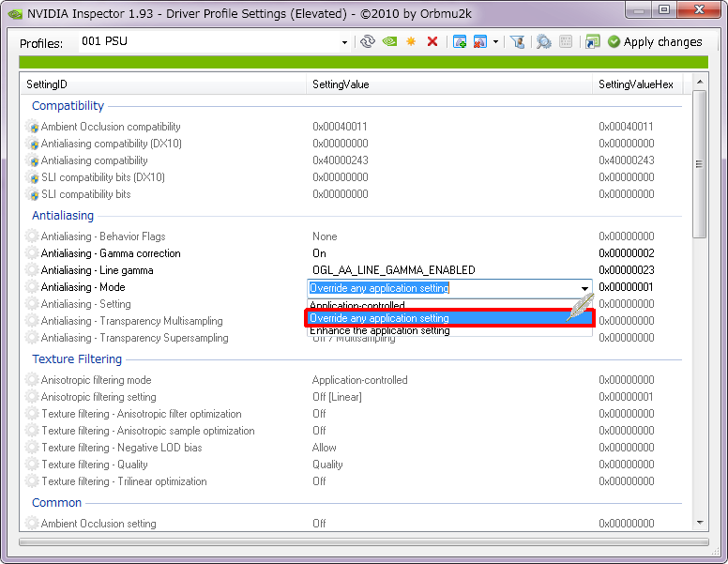
Task: Refresh the current profile settings
Action: pos(367,42)
